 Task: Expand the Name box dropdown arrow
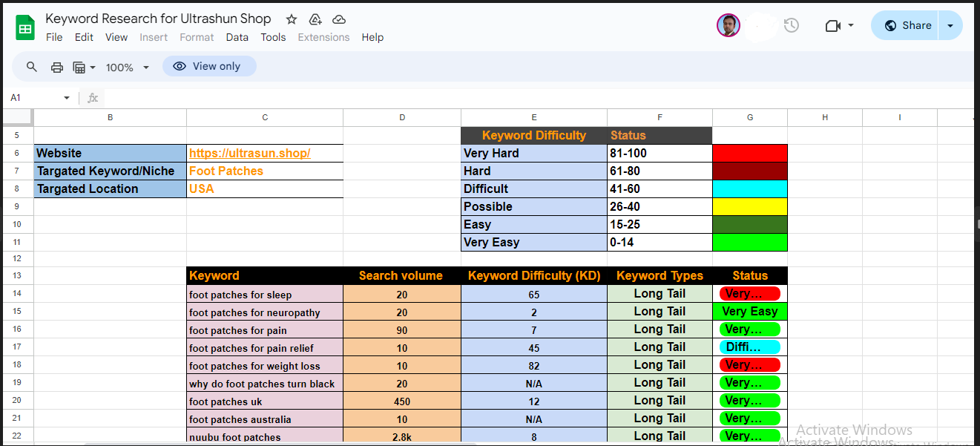[67, 98]
